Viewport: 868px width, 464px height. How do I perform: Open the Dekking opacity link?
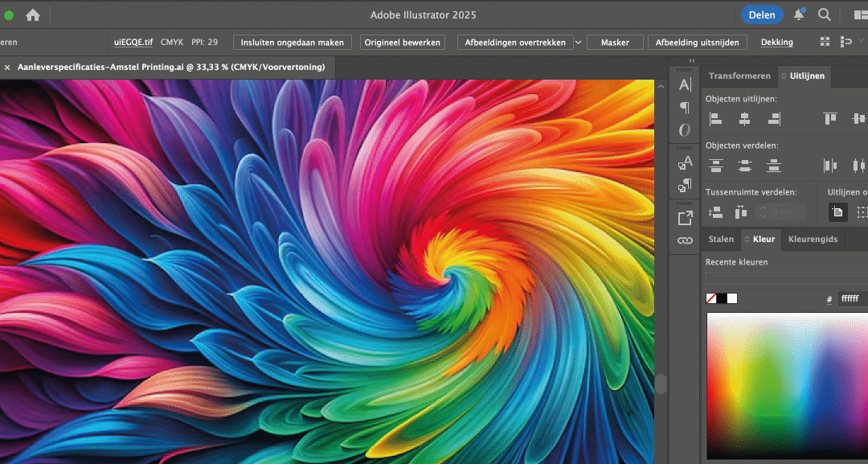click(776, 42)
